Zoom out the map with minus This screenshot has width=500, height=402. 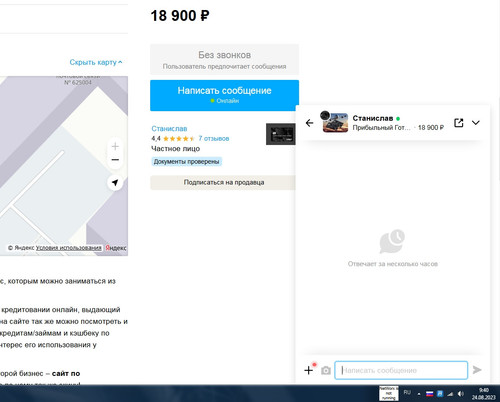115,160
